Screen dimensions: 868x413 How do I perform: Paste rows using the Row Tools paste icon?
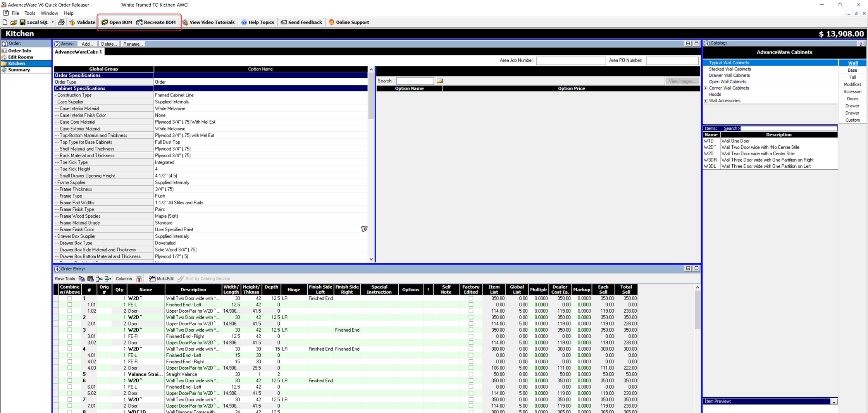(x=90, y=279)
